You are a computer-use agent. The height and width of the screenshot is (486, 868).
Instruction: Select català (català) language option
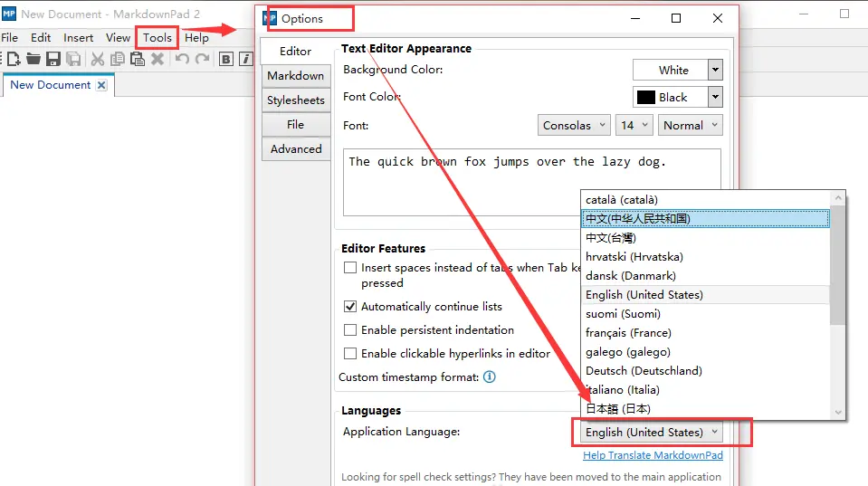705,200
